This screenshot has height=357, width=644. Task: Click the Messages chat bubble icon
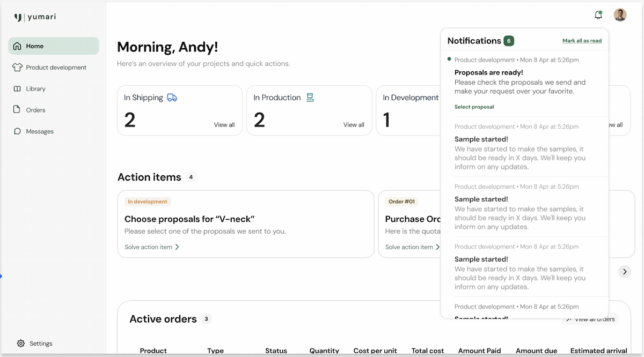point(17,131)
